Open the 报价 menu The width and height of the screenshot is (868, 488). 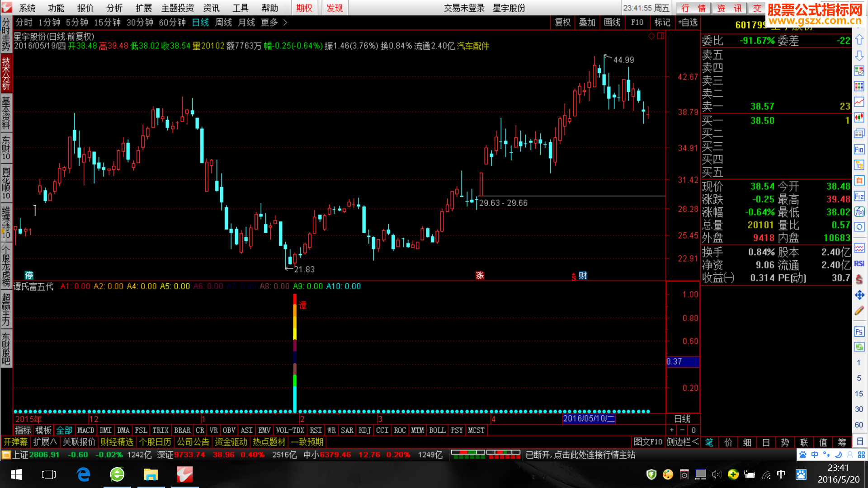[x=85, y=8]
